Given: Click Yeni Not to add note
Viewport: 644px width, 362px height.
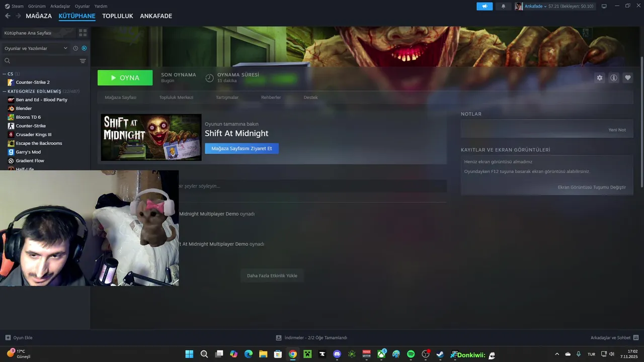Looking at the screenshot, I should click(x=617, y=130).
